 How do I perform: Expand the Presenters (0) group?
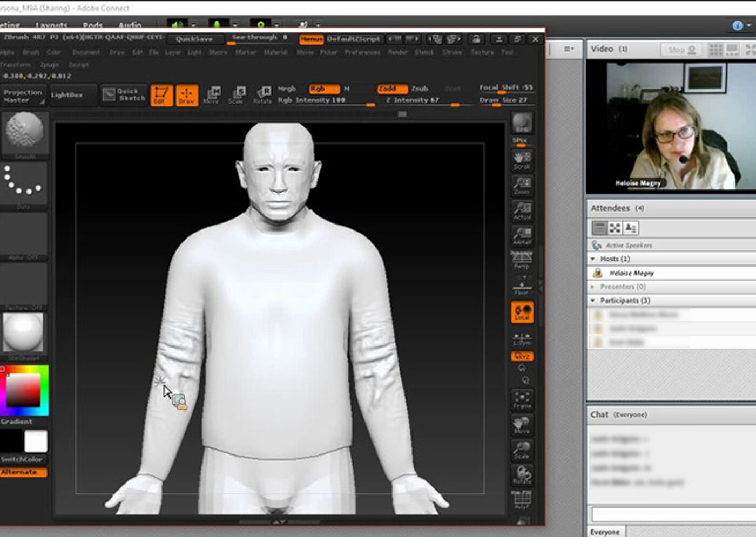tap(593, 287)
